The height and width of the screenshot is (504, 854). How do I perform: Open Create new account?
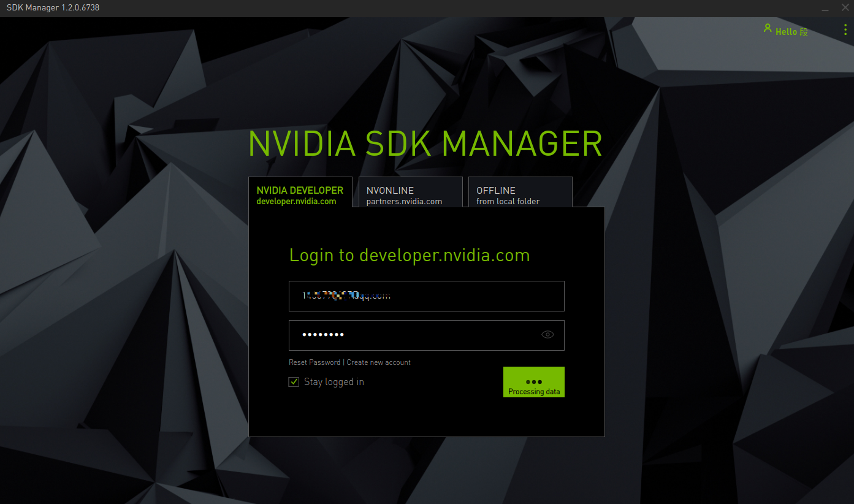[x=378, y=362]
